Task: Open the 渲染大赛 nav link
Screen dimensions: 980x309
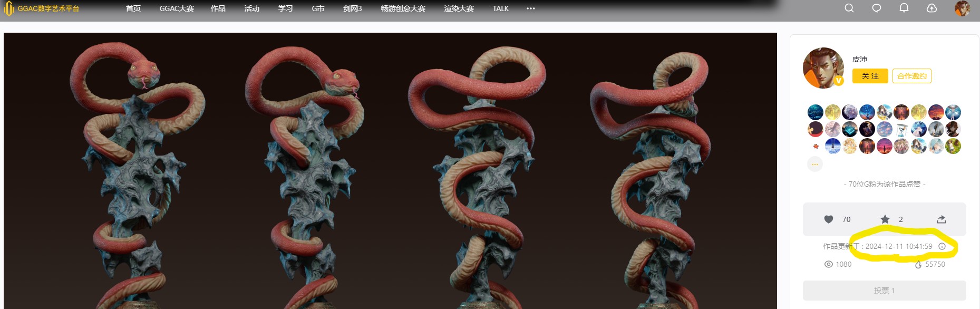Action: (x=459, y=8)
